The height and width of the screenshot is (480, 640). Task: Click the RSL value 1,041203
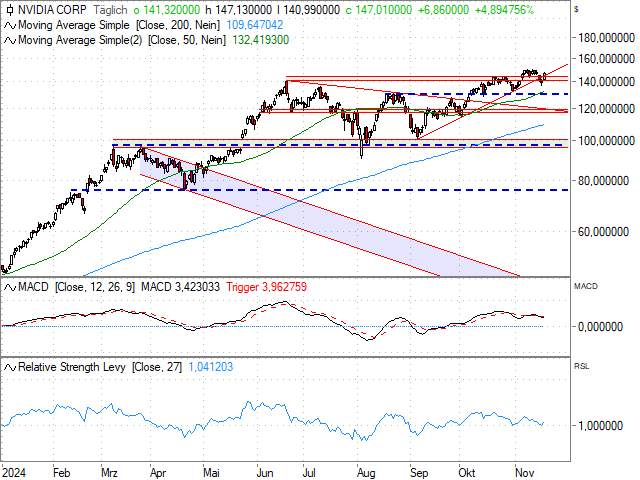(x=211, y=367)
